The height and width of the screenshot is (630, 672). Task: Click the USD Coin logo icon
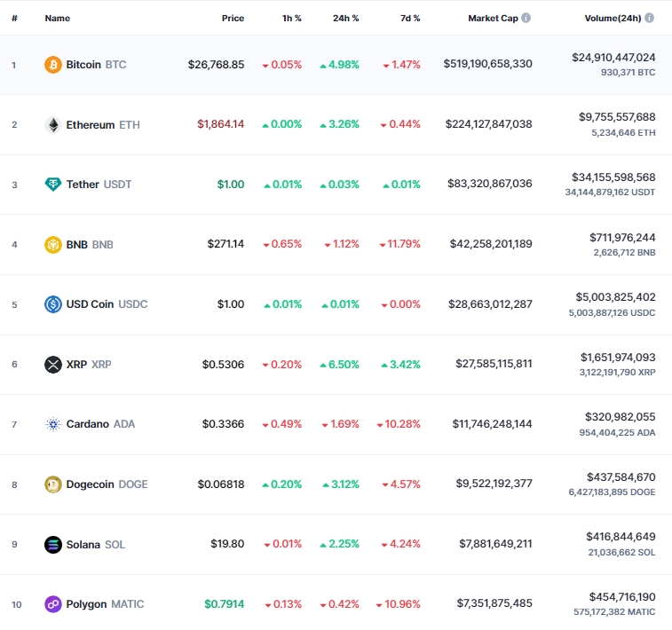pyautogui.click(x=53, y=304)
